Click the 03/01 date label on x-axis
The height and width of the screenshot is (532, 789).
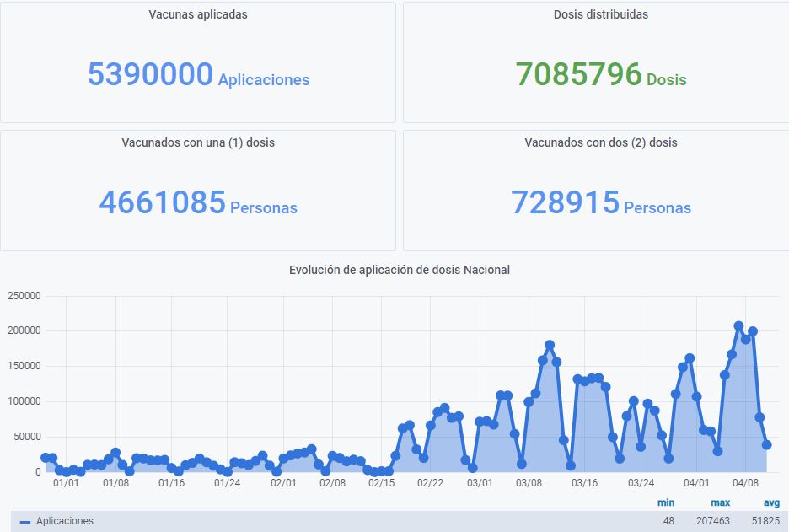480,483
